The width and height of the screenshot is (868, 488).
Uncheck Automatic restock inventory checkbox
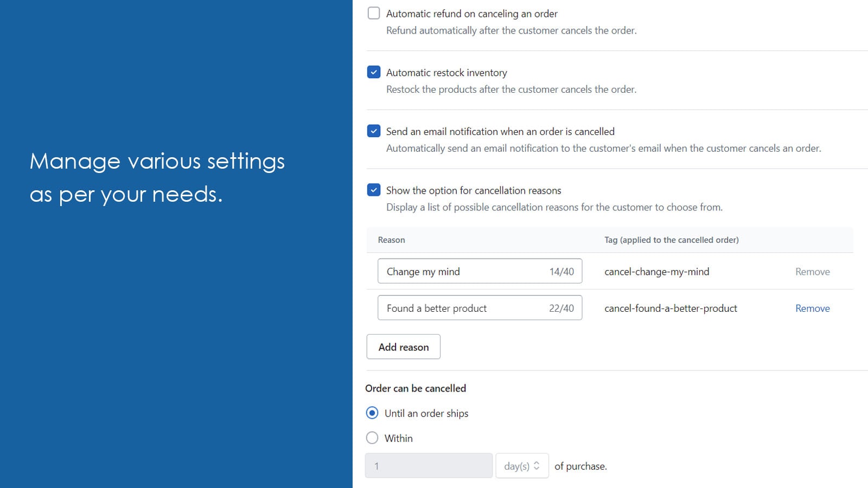[374, 72]
